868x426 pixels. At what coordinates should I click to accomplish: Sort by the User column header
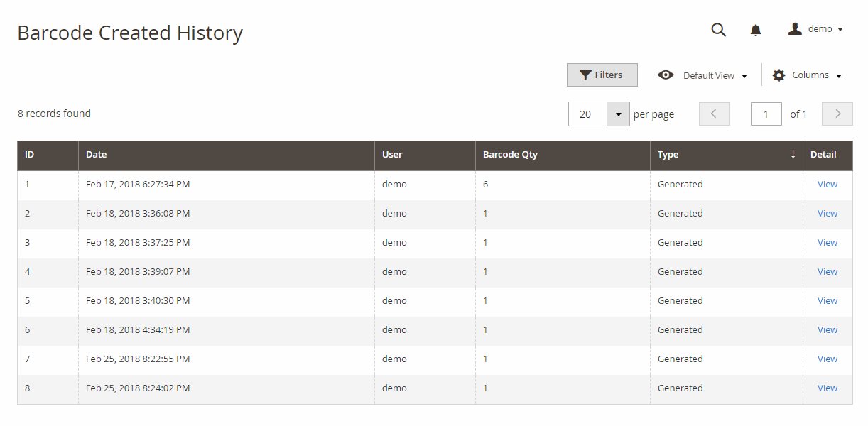(x=425, y=155)
